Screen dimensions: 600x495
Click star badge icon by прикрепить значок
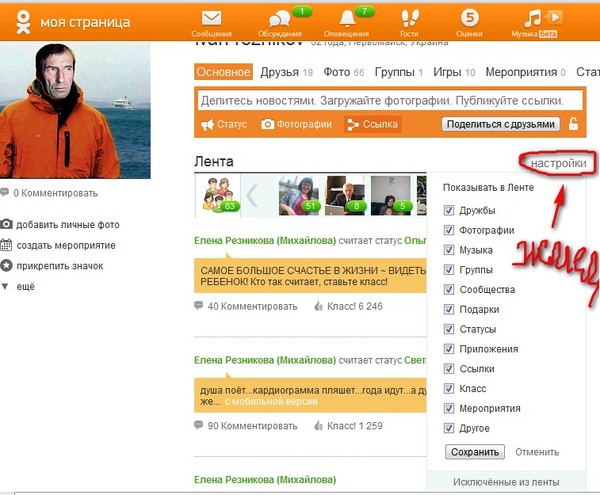tap(6, 265)
